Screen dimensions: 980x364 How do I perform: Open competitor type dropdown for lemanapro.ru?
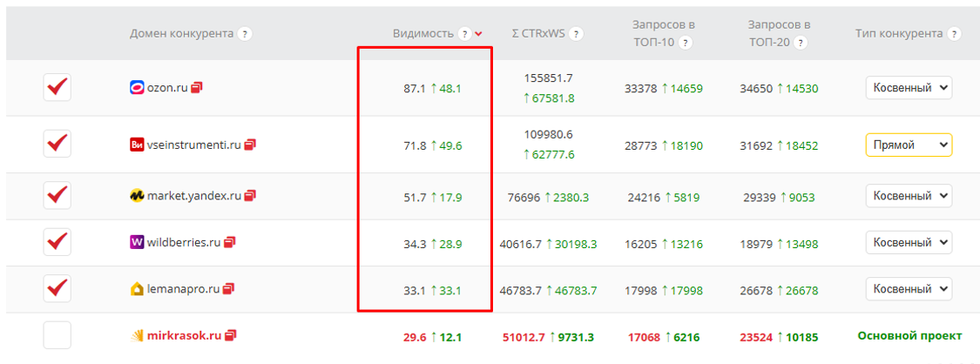pyautogui.click(x=909, y=289)
